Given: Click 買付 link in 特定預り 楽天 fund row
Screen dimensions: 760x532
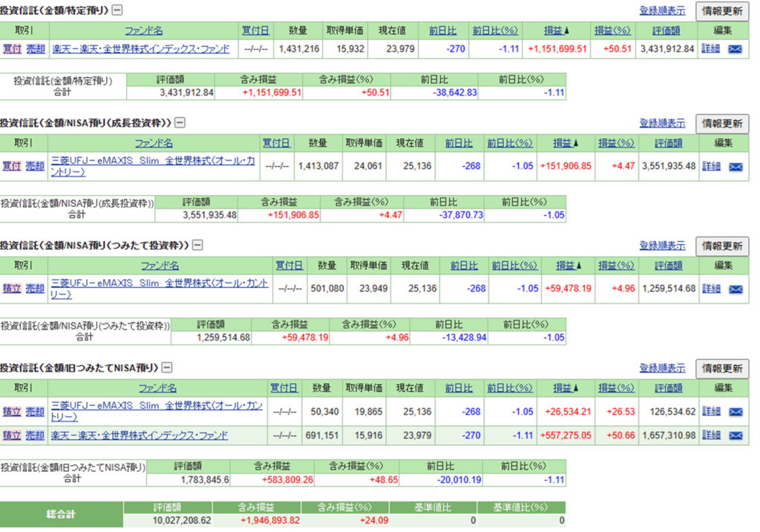Looking at the screenshot, I should click(12, 48).
